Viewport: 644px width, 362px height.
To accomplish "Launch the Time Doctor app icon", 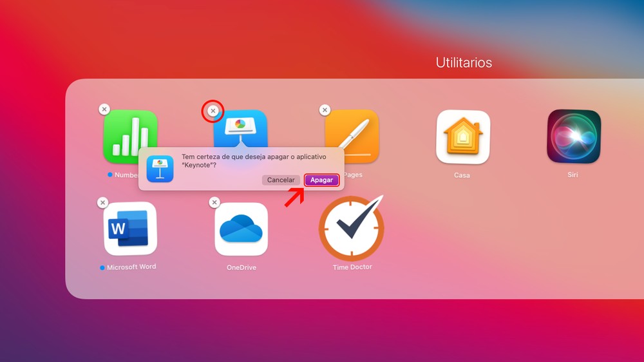I will coord(352,228).
